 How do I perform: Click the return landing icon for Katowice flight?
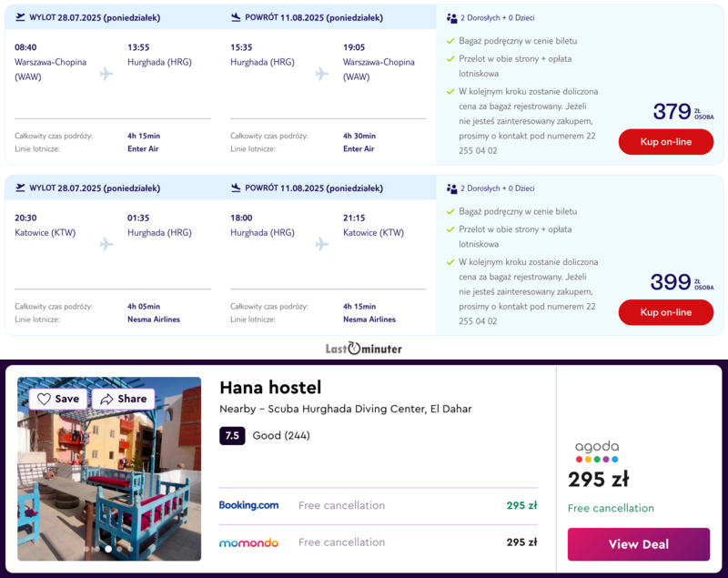(x=236, y=188)
